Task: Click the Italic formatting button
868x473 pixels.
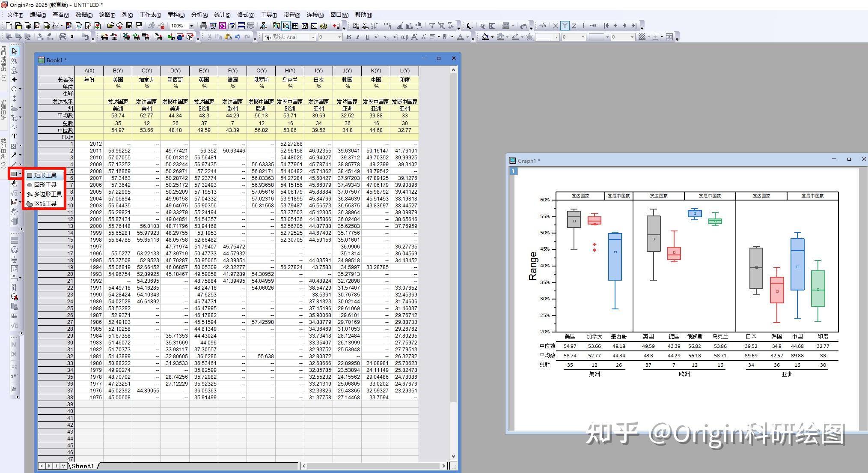Action: 358,37
